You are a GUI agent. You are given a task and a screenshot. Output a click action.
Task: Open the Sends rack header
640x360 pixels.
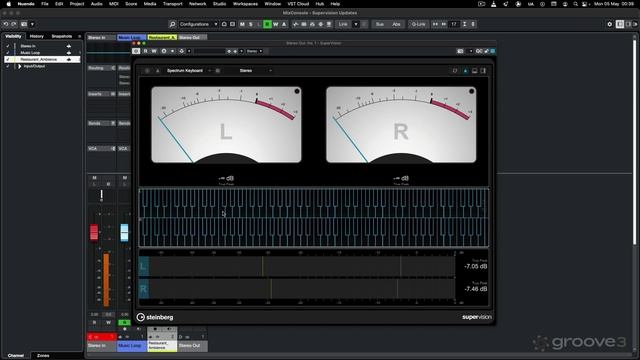pyautogui.click(x=102, y=123)
